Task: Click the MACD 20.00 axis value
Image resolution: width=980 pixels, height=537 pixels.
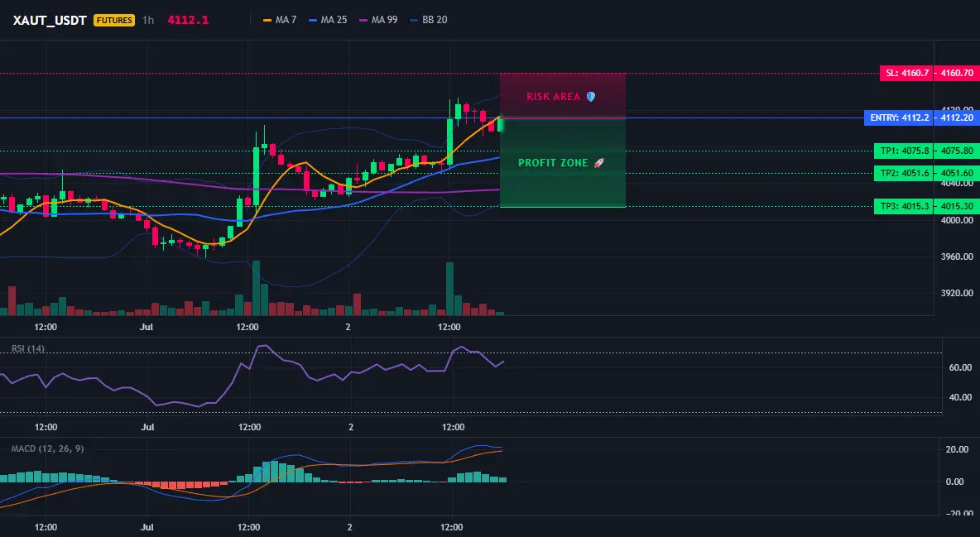Action: 958,449
